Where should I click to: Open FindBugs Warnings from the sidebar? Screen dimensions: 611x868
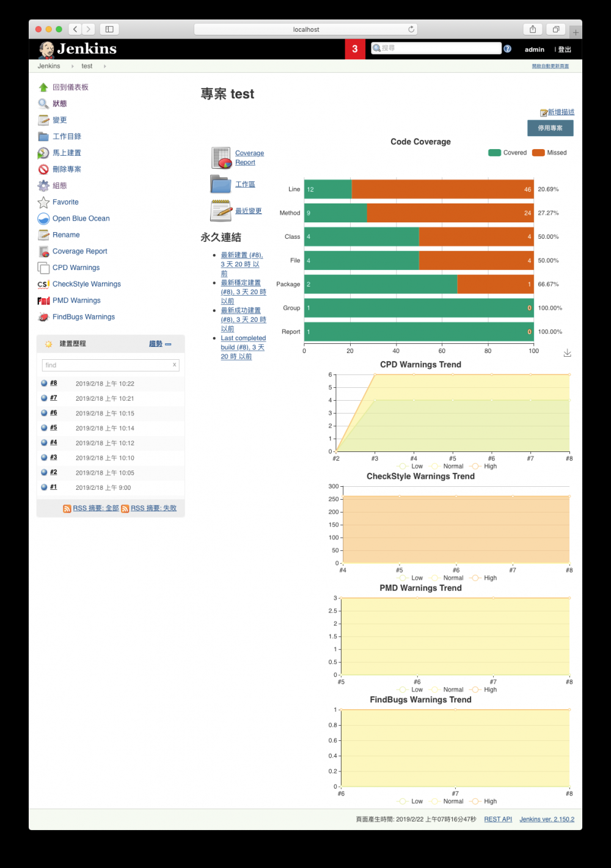83,316
